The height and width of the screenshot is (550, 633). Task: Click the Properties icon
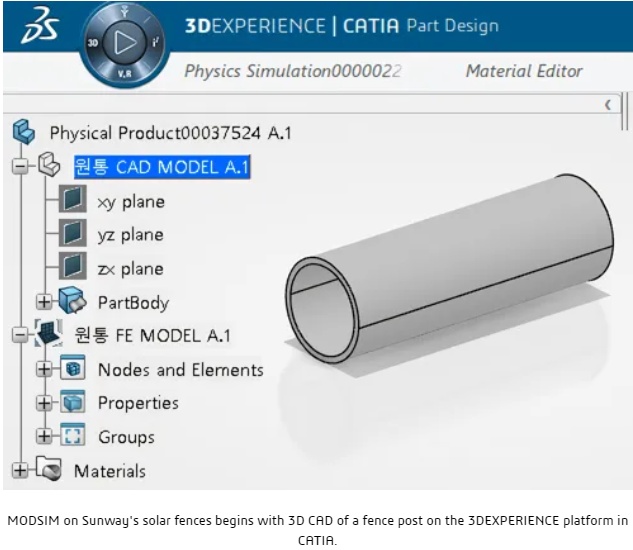coord(73,401)
